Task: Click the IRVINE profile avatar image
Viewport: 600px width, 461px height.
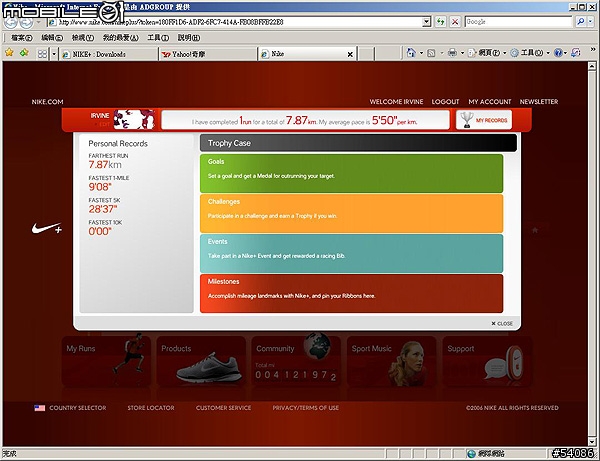Action: pos(134,119)
